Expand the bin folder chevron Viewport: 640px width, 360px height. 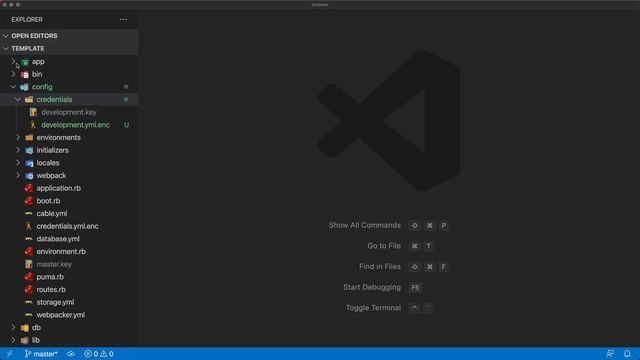[x=13, y=74]
